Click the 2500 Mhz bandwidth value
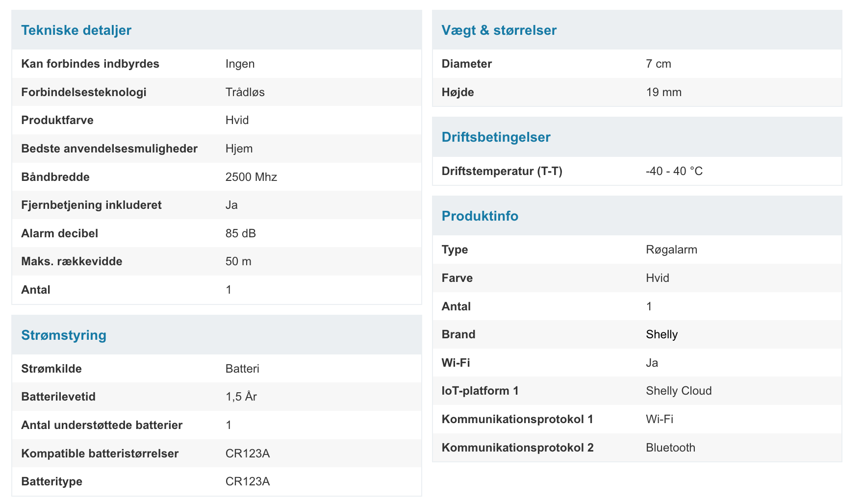 (x=251, y=177)
